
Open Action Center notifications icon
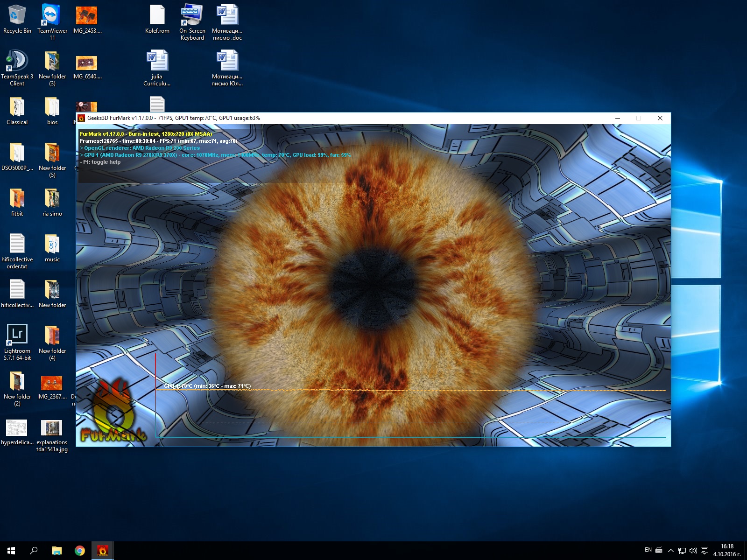705,551
